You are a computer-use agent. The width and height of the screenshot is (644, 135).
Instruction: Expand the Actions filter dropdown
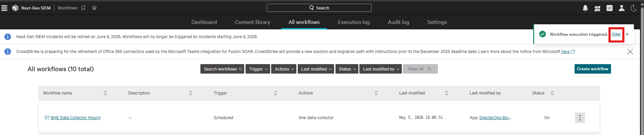coord(284,69)
